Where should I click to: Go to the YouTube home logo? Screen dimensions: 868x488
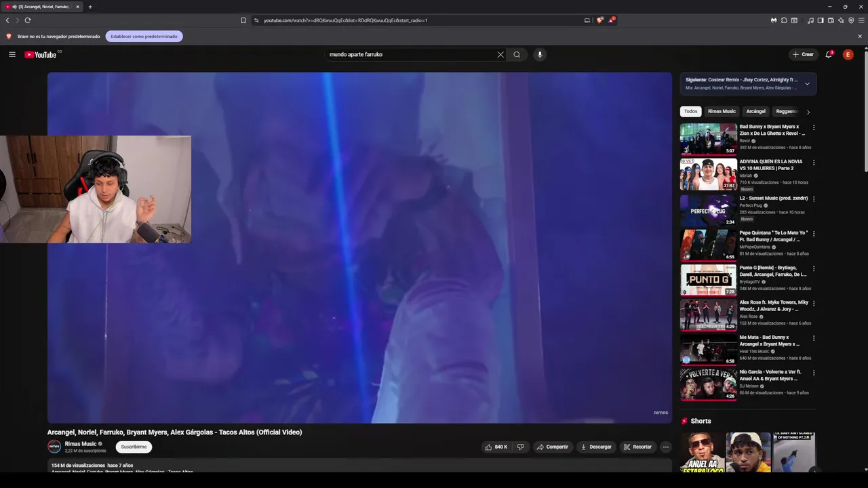click(41, 55)
